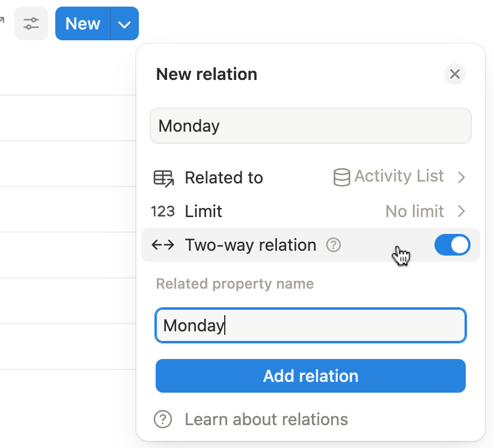The width and height of the screenshot is (494, 448).
Task: Open help icon beside Two-way relation
Action: [x=334, y=245]
